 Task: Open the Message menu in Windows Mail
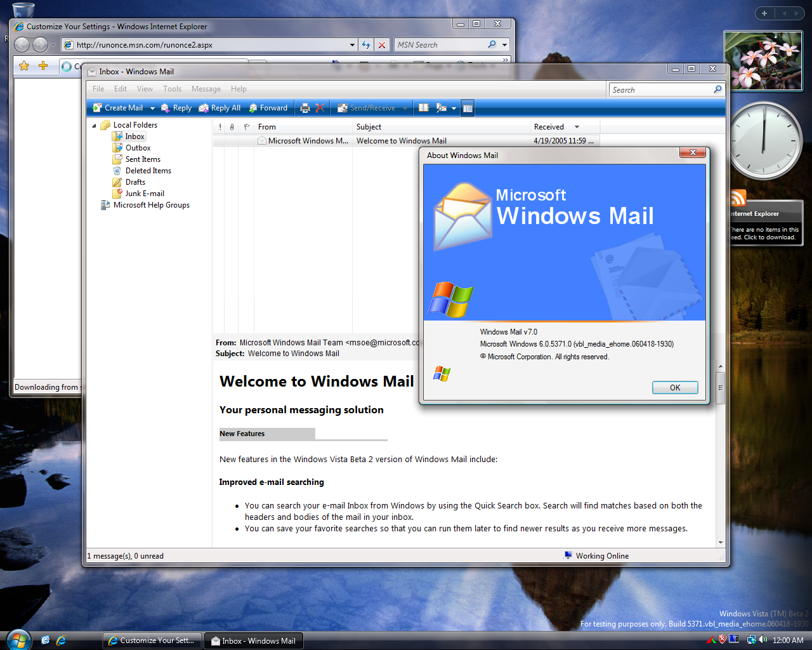click(206, 89)
